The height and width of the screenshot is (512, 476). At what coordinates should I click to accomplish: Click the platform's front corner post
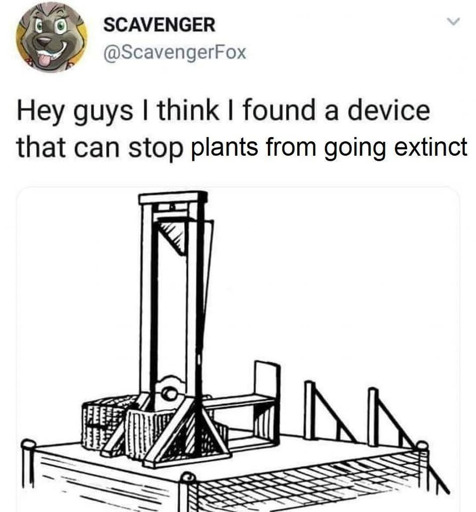coord(187,491)
